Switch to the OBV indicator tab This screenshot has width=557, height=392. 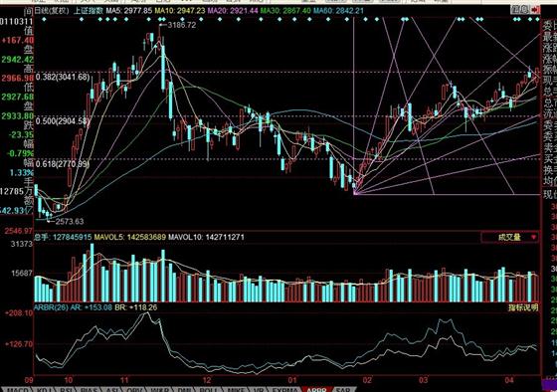click(134, 389)
